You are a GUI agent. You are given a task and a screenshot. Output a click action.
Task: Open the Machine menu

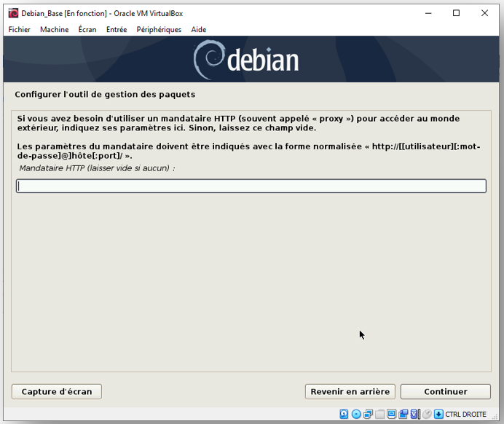point(55,30)
